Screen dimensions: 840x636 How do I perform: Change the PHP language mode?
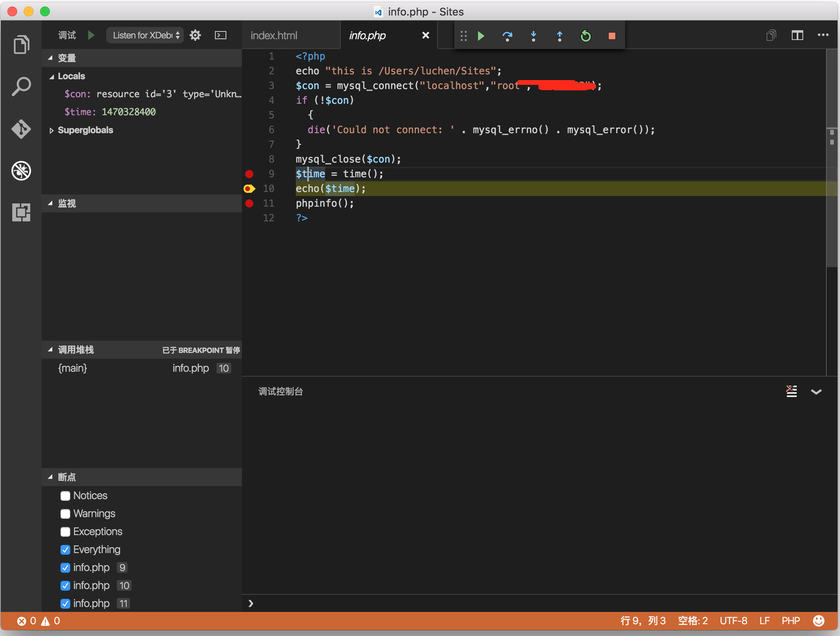pyautogui.click(x=791, y=621)
